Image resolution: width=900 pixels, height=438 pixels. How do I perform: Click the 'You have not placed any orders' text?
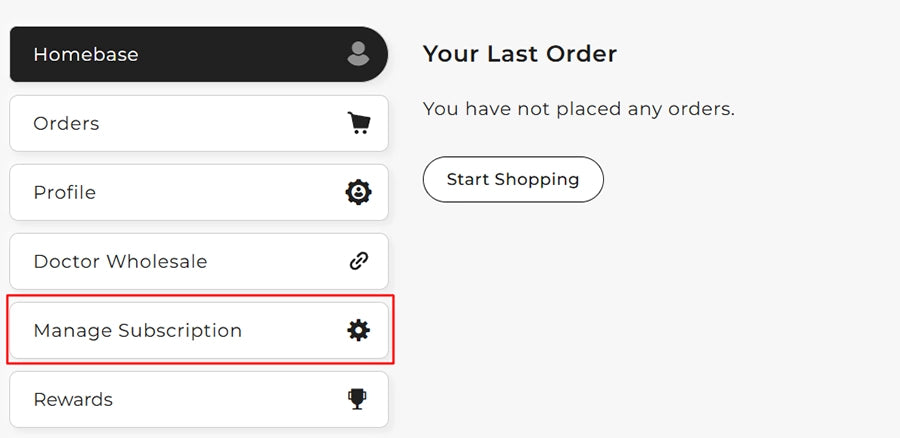coord(578,108)
